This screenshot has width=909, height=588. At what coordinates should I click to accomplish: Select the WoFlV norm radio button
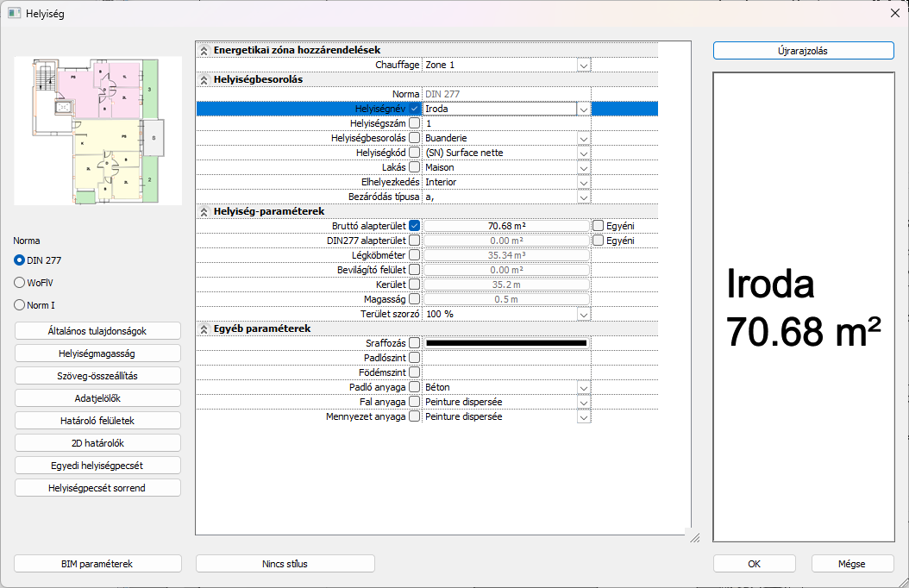[x=20, y=282]
